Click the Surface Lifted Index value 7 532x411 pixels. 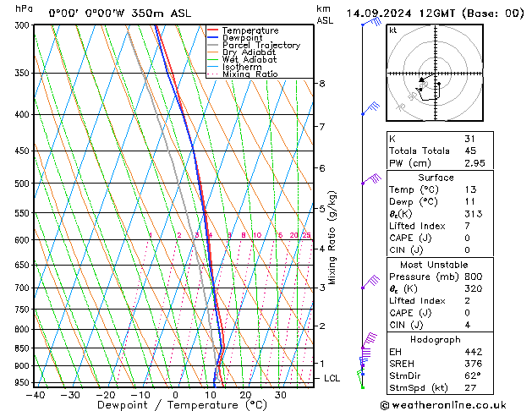[x=467, y=226]
